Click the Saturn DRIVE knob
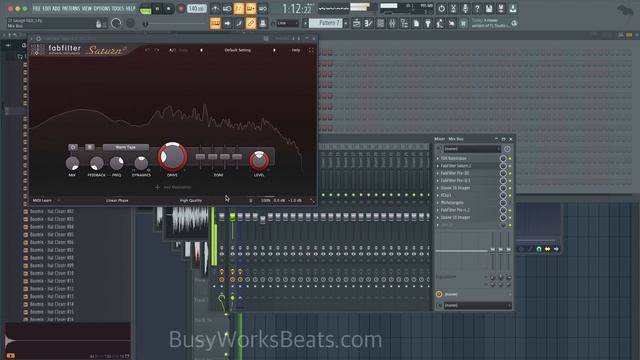The image size is (640, 360). click(172, 157)
